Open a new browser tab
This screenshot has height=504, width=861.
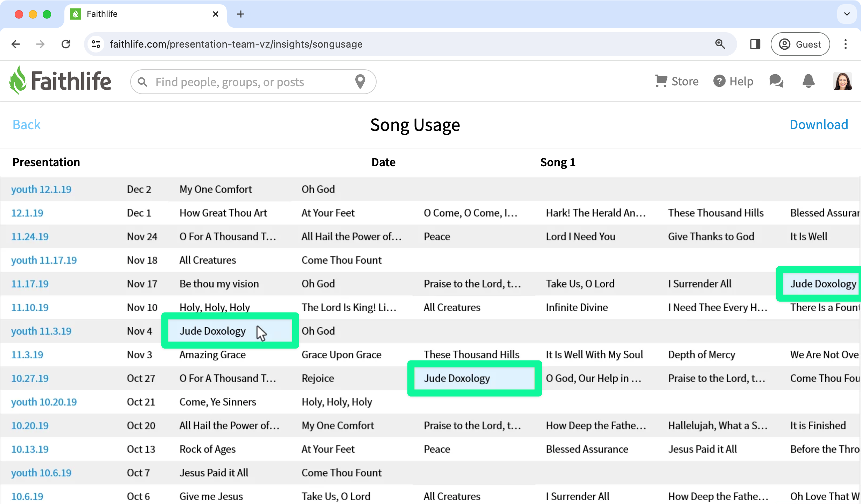(240, 14)
